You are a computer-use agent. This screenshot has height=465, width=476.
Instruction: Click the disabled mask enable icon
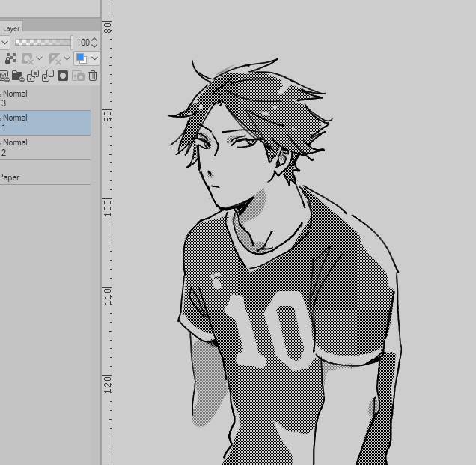(28, 58)
